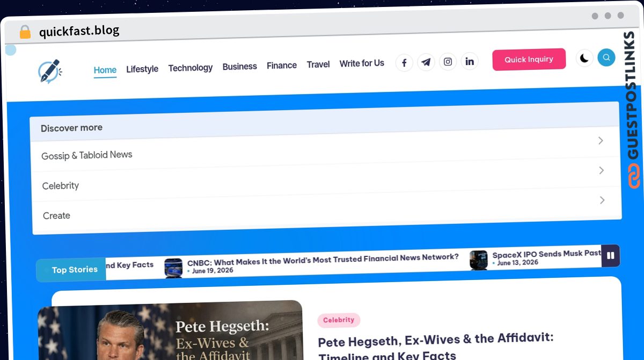Screen dimensions: 644x360
Task: Open Gossip & Tabloid News link
Action: click(x=87, y=155)
